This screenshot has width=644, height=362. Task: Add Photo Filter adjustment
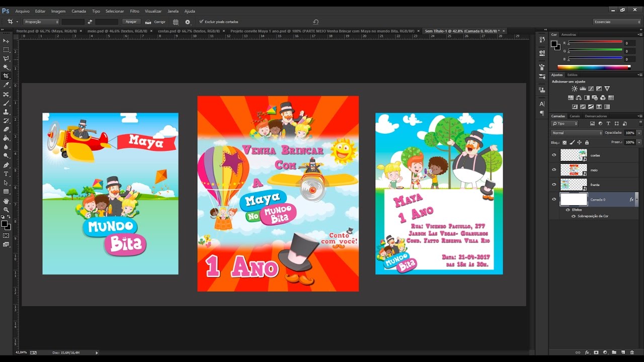click(595, 98)
